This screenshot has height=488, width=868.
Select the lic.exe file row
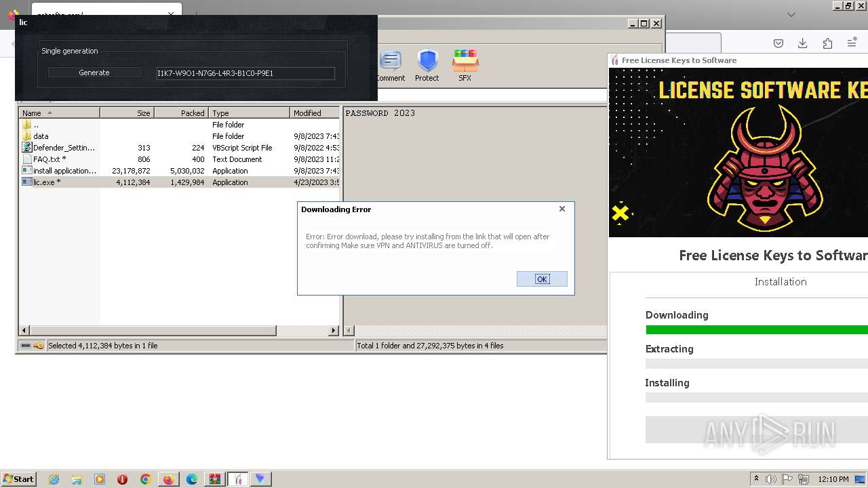click(x=180, y=182)
